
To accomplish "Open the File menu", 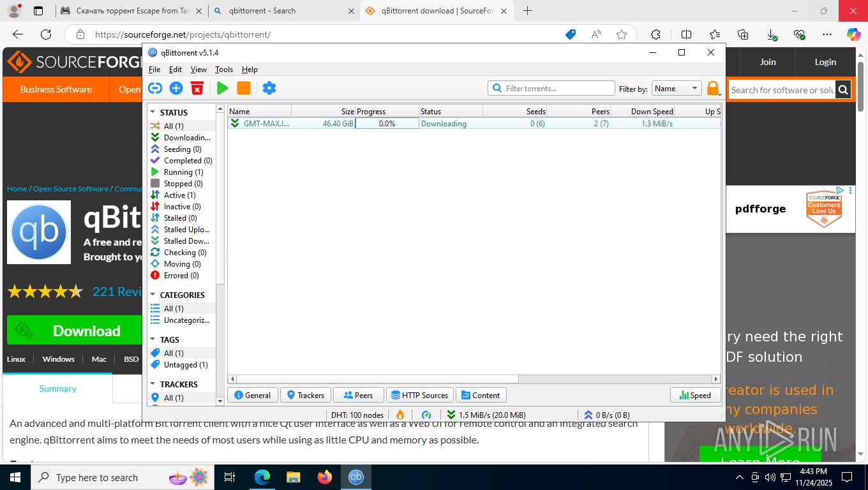I will 154,69.
